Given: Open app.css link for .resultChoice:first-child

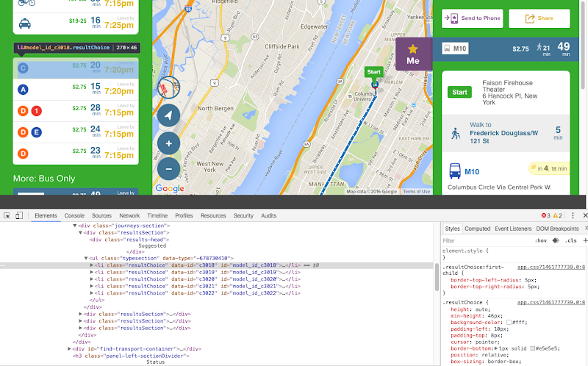Looking at the screenshot, I should (x=551, y=268).
